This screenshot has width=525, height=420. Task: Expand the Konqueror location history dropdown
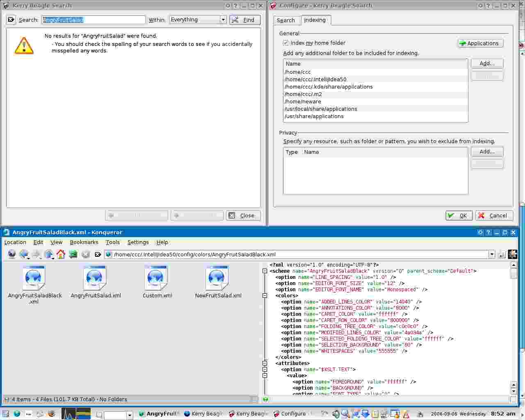(x=491, y=254)
